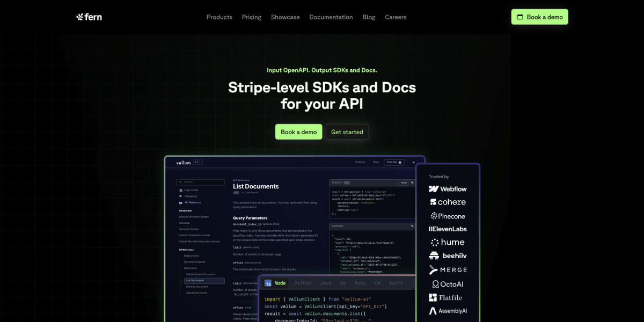Viewport: 644px width, 322px height.
Task: Copy the request code snippet
Action: (412, 182)
